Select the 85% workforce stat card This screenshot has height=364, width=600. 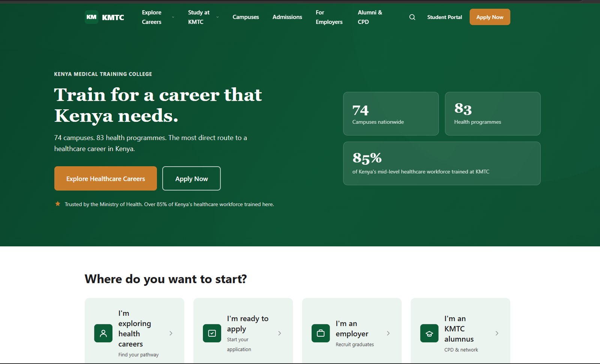coord(442,163)
